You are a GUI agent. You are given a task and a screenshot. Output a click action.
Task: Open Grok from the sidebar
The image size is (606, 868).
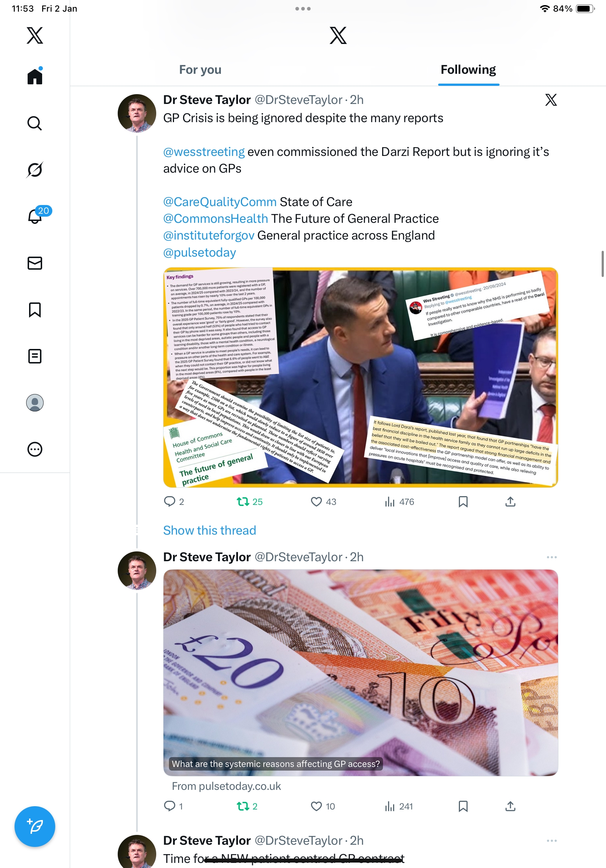[x=35, y=170]
